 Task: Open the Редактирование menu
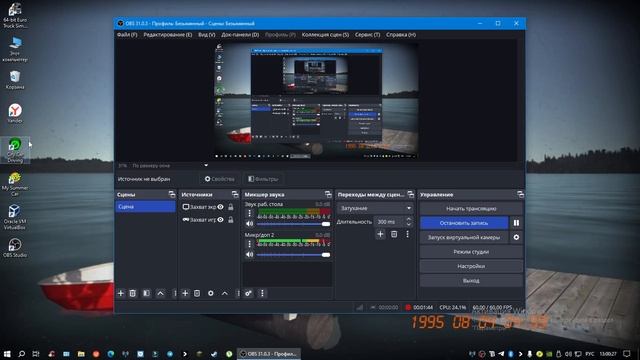click(x=167, y=35)
